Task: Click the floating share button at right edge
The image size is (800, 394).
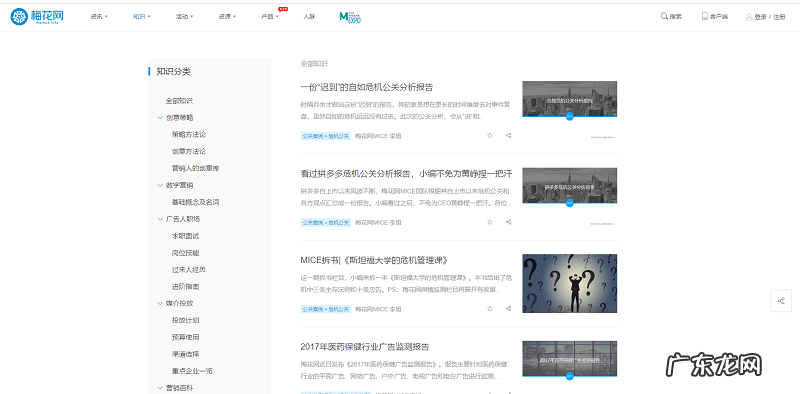Action: point(781,301)
